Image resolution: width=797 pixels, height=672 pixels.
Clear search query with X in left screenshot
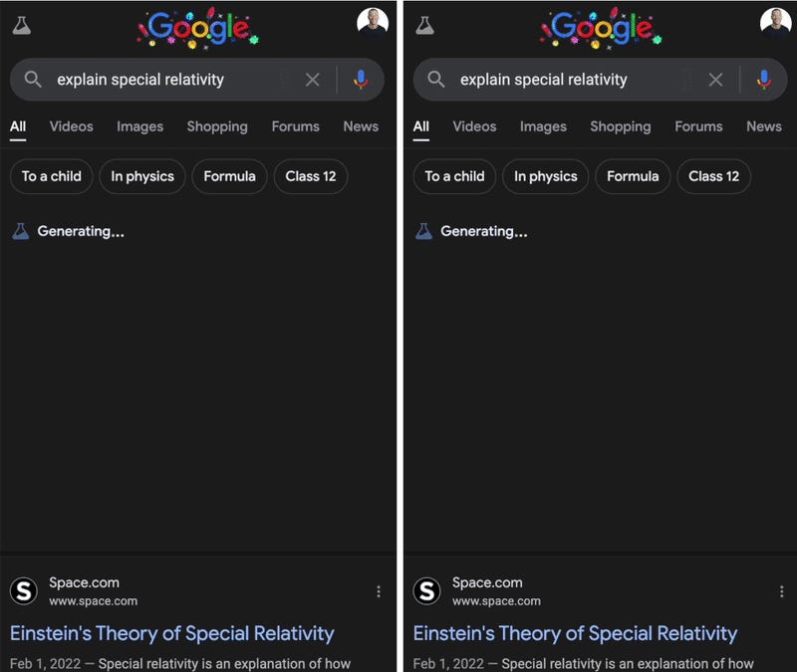[312, 80]
